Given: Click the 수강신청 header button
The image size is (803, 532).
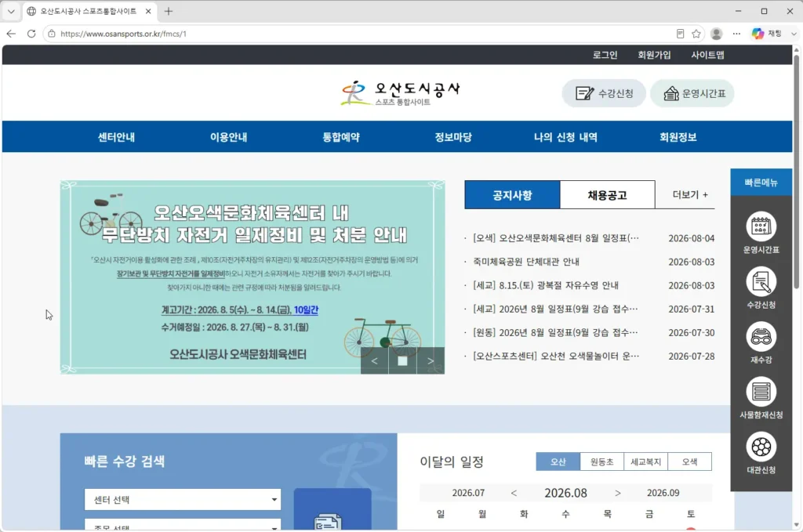Looking at the screenshot, I should click(604, 93).
